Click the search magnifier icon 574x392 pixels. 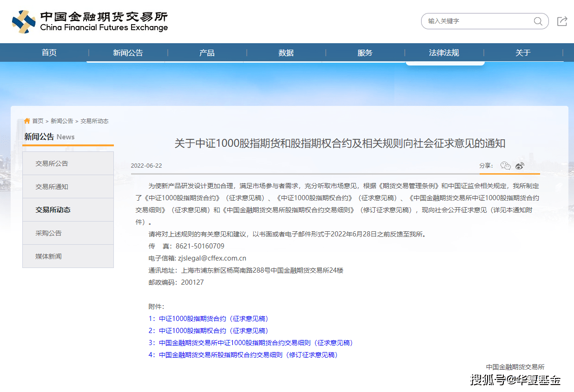[538, 21]
